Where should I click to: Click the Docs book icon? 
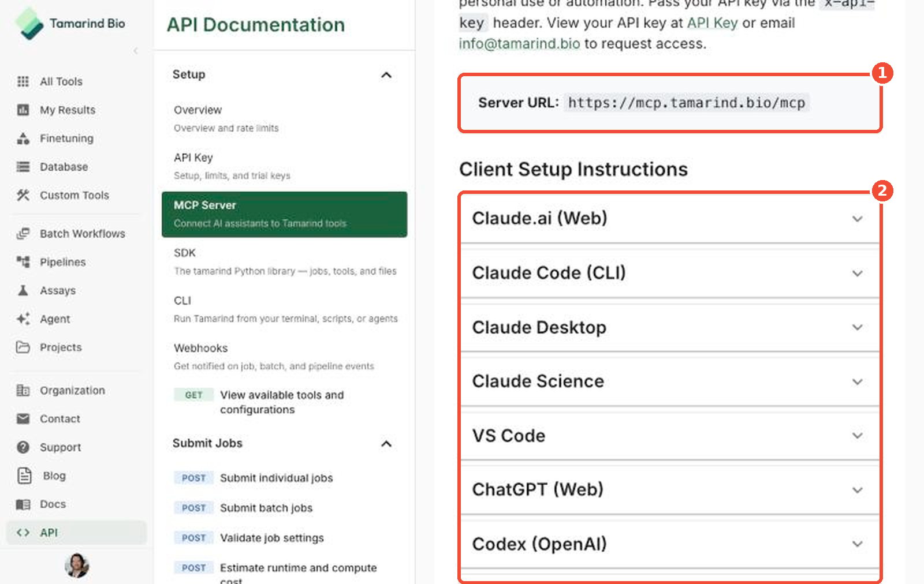23,504
